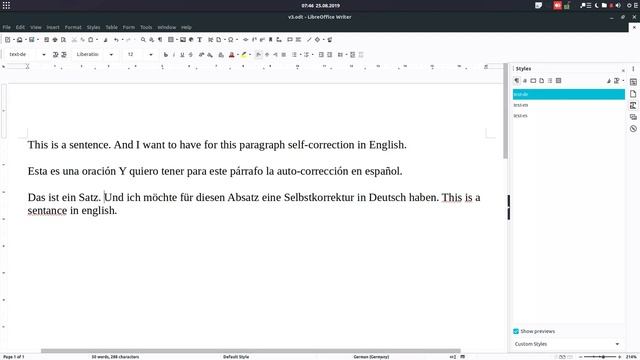Expand the font color palette arrow

tap(238, 54)
